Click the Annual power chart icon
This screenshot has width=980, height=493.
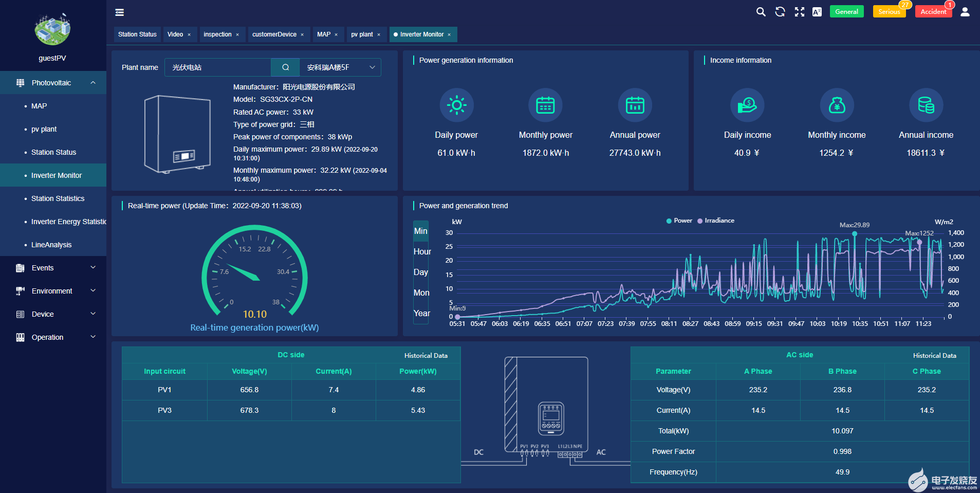point(635,105)
